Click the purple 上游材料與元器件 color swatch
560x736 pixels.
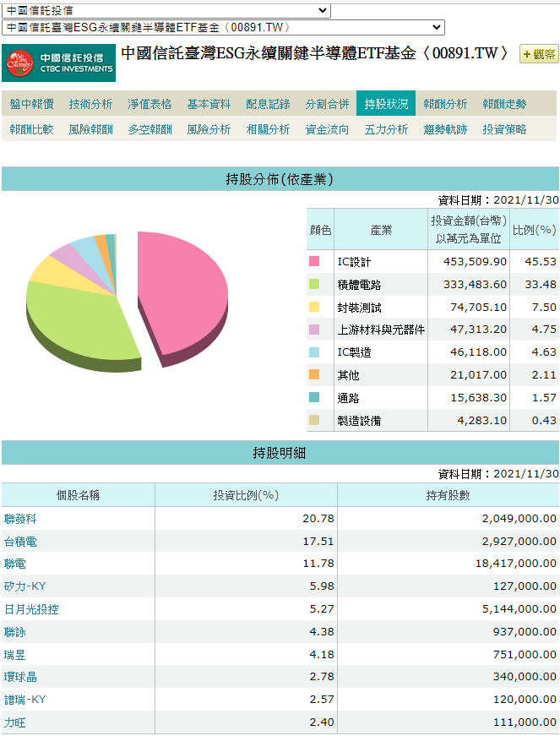314,330
